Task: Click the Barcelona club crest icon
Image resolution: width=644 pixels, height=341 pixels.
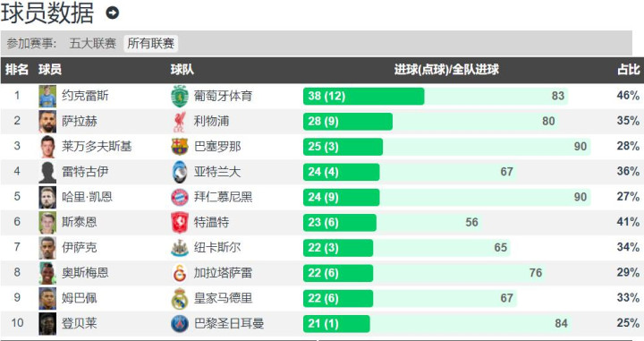Action: 180,147
